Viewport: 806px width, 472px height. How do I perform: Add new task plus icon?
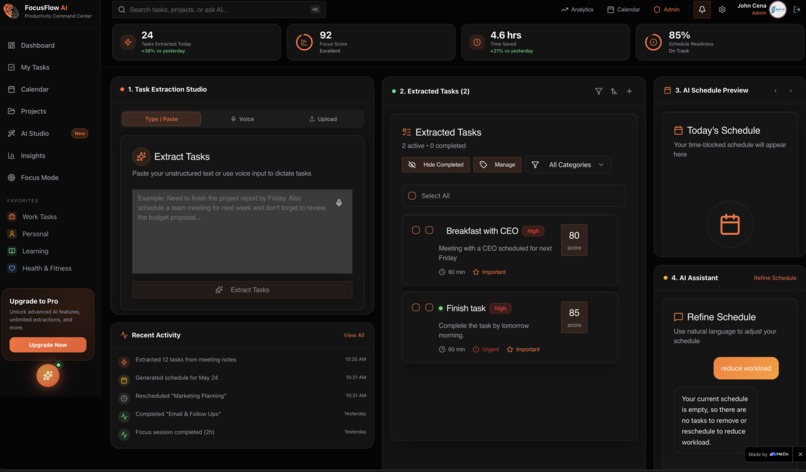click(629, 91)
